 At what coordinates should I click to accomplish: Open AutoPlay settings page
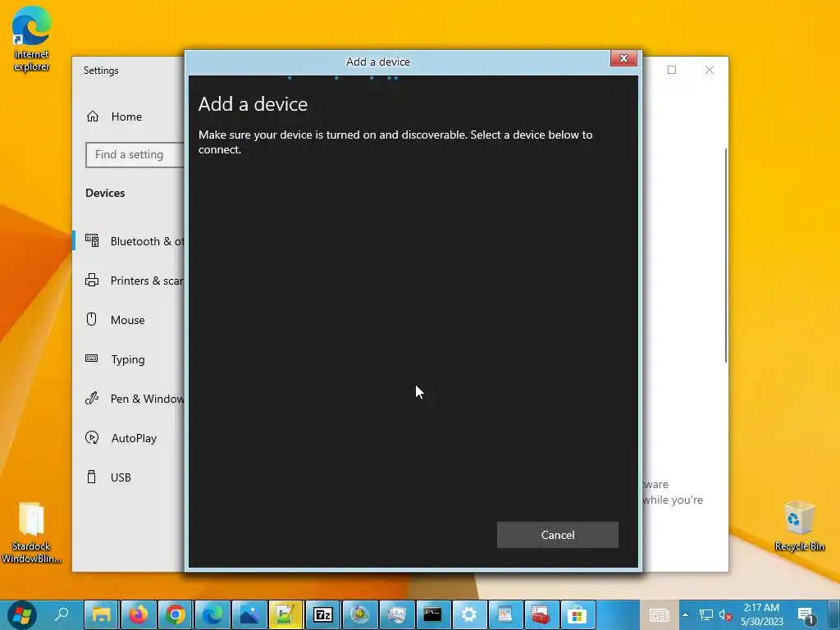(129, 438)
